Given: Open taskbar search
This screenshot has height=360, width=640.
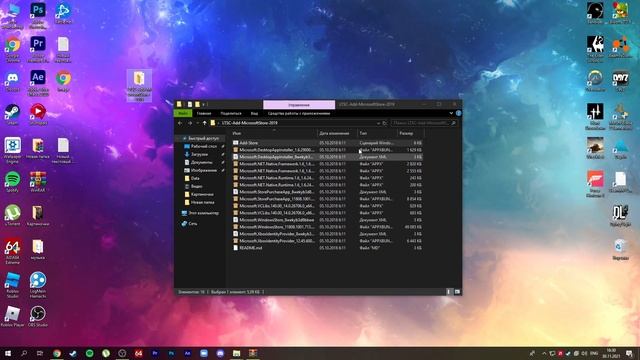Looking at the screenshot, I should click(24, 353).
